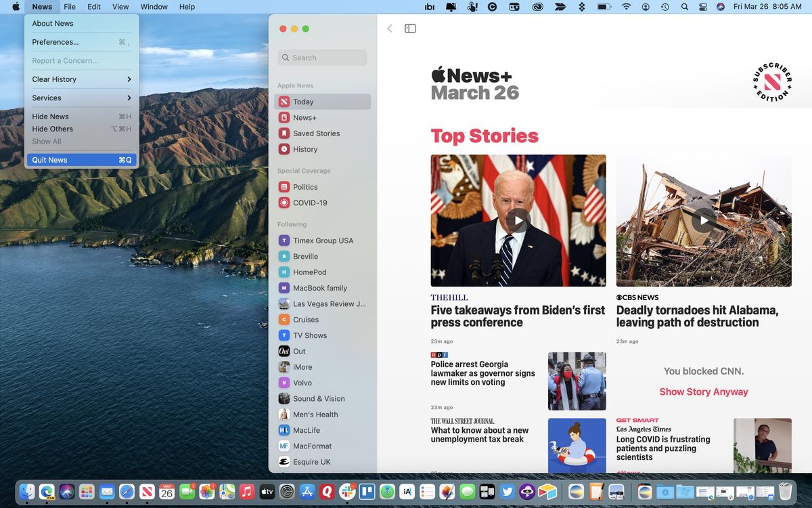Click the Search field in the News sidebar
Screen dimensions: 812x508
[x=322, y=58]
